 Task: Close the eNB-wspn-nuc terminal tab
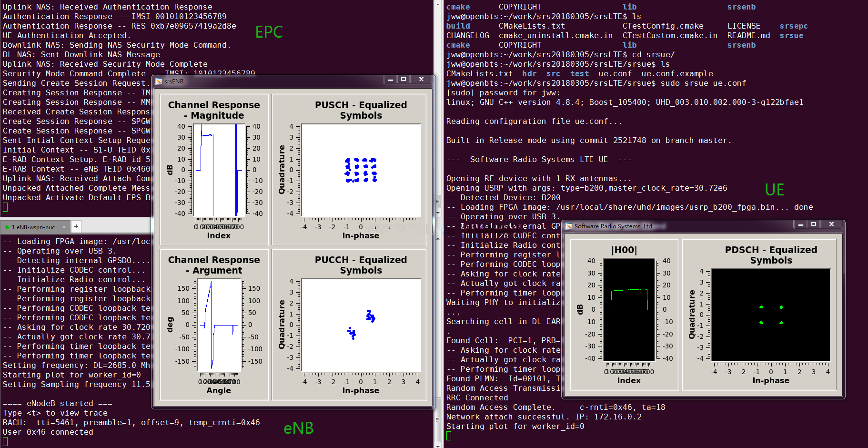64,227
